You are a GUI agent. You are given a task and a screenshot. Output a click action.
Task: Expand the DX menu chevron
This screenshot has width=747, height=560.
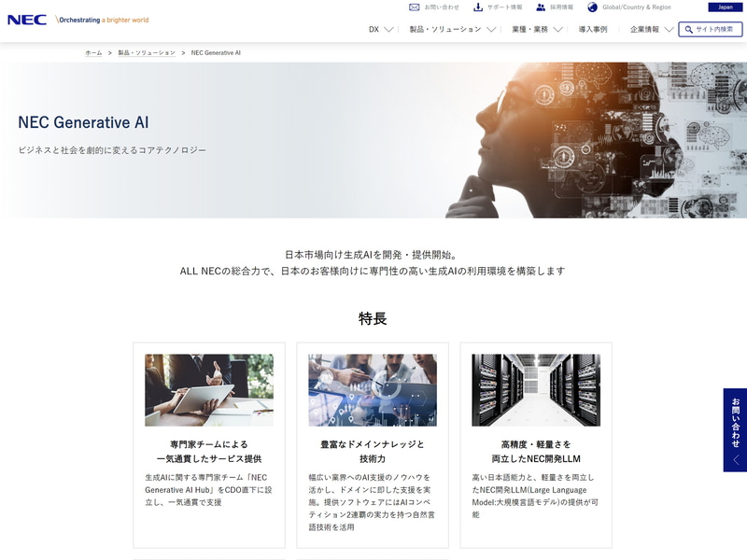(x=388, y=30)
